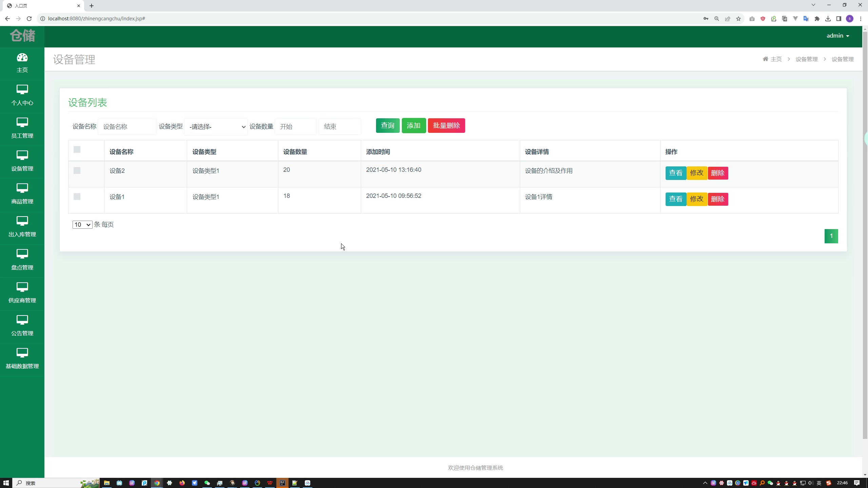The image size is (868, 488).
Task: Open the Chrome three-dot menu
Action: [861, 19]
